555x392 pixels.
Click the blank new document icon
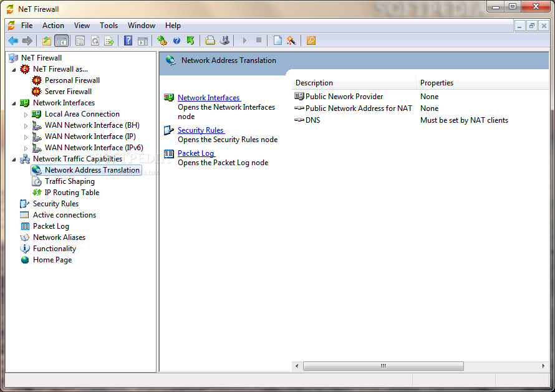pos(278,41)
